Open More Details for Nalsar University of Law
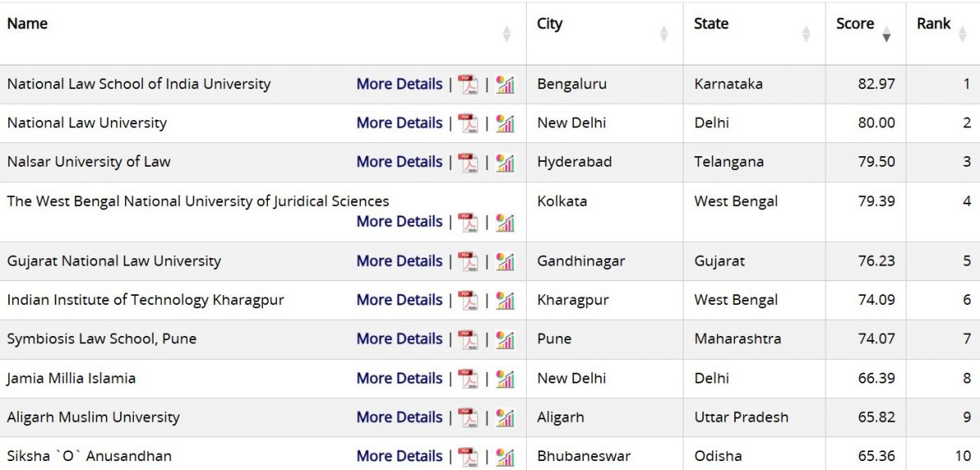 pyautogui.click(x=399, y=162)
